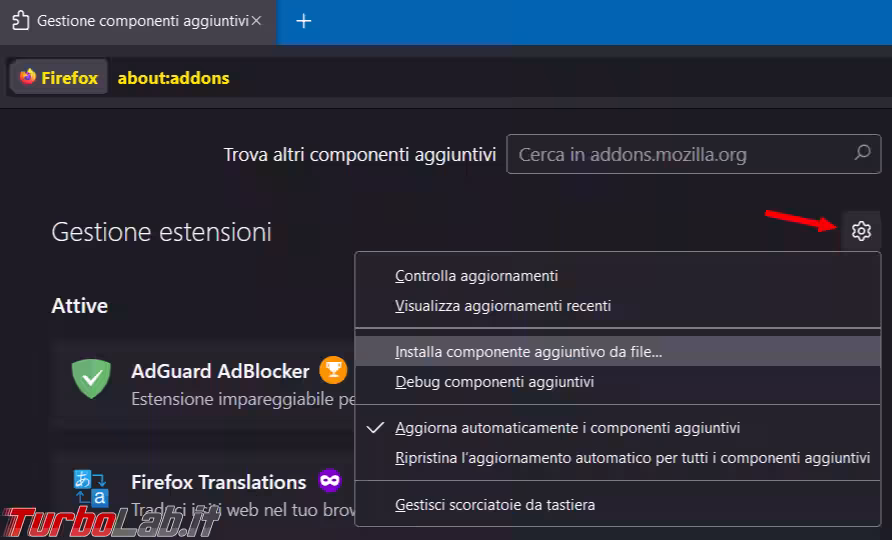Screen dimensions: 892x540
Task: Open Debug componenti aggiuntivi
Action: pyautogui.click(x=494, y=382)
